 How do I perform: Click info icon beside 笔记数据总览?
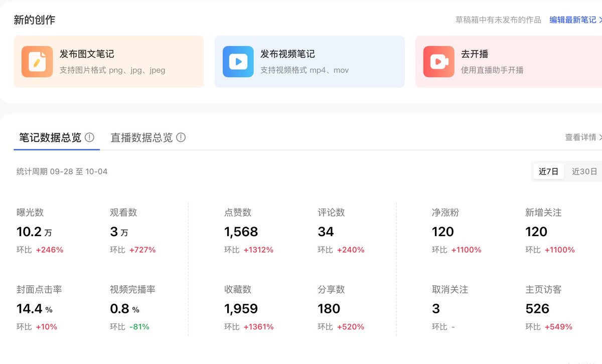coord(89,137)
